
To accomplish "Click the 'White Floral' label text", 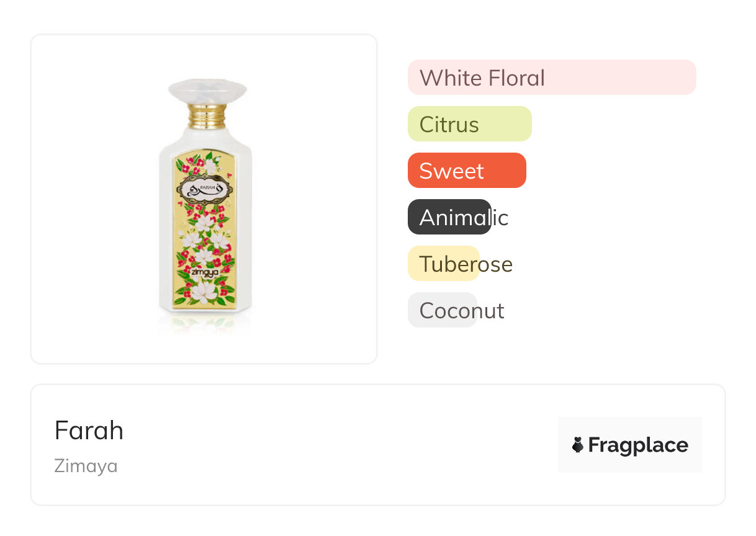I will tap(482, 78).
